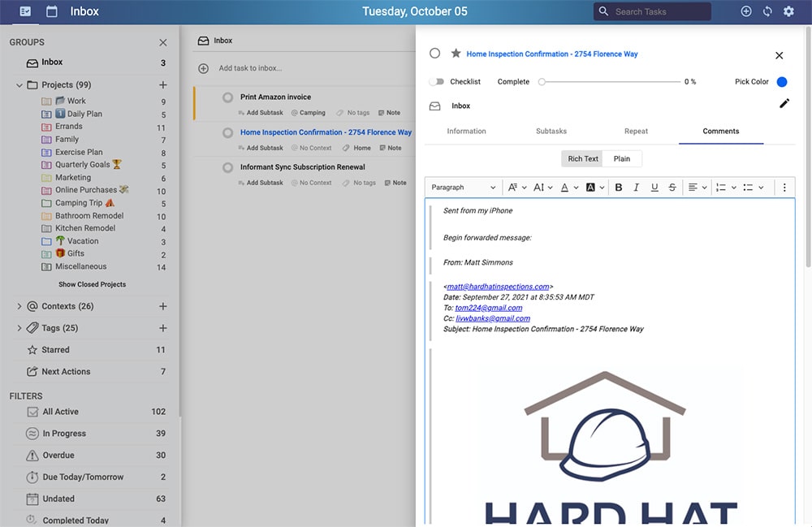Image resolution: width=812 pixels, height=527 pixels.
Task: Click the pencil edit icon beside Inbox
Action: (784, 103)
